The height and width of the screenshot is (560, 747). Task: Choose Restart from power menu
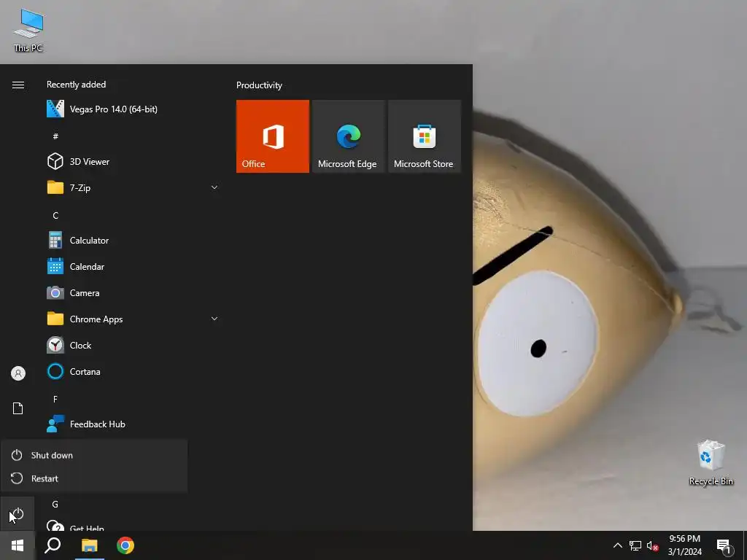coord(94,478)
